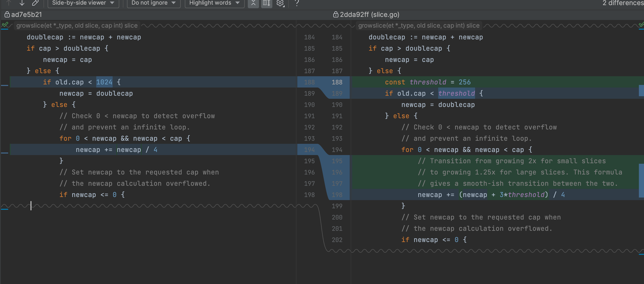644x284 pixels.
Task: Click left change marker beside line 194
Action: point(5,153)
